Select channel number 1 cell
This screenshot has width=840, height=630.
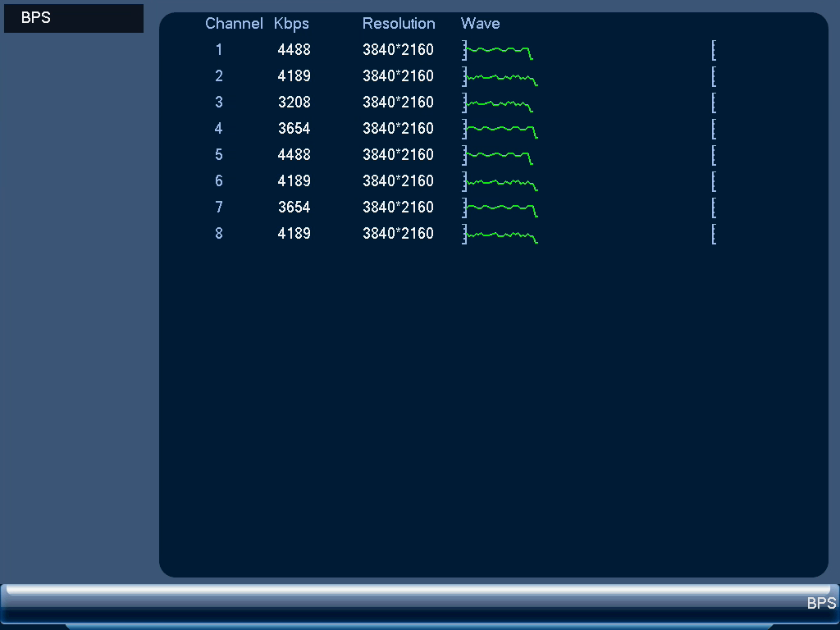(218, 50)
